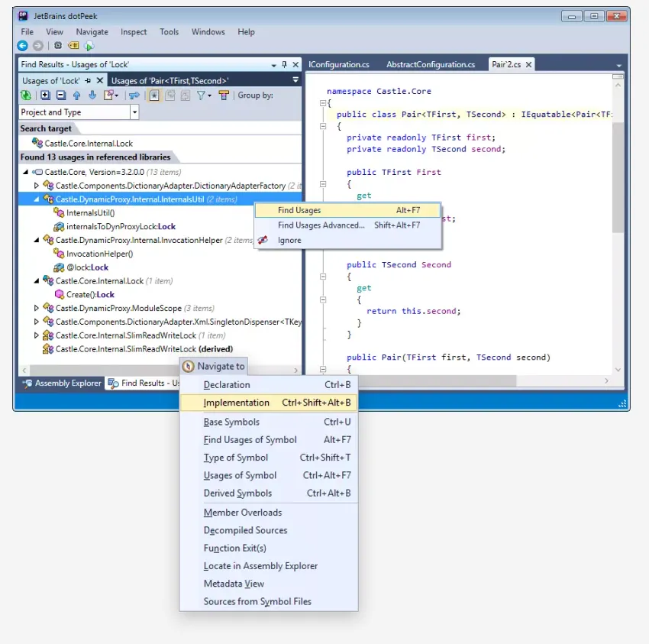Open the View menu
The image size is (649, 644).
[55, 32]
